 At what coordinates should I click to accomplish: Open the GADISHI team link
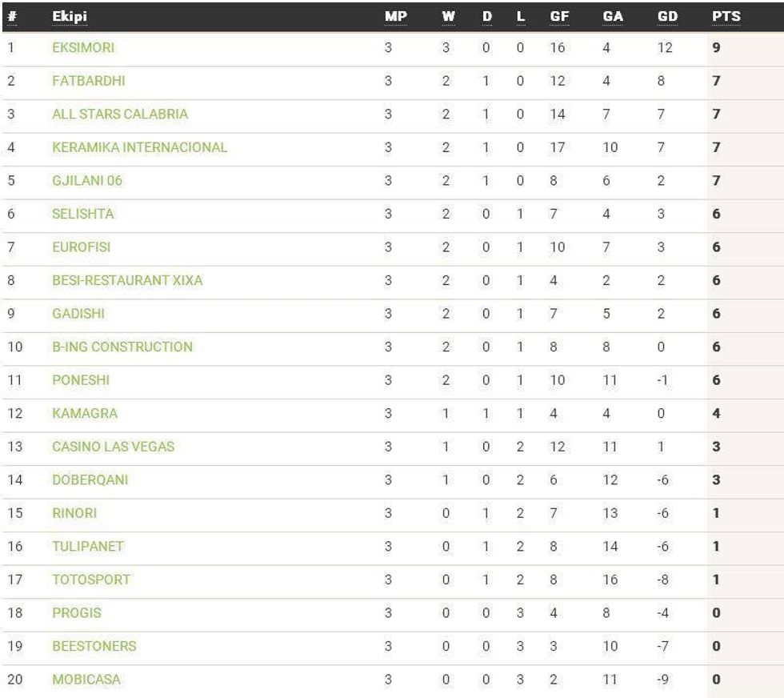coord(78,313)
